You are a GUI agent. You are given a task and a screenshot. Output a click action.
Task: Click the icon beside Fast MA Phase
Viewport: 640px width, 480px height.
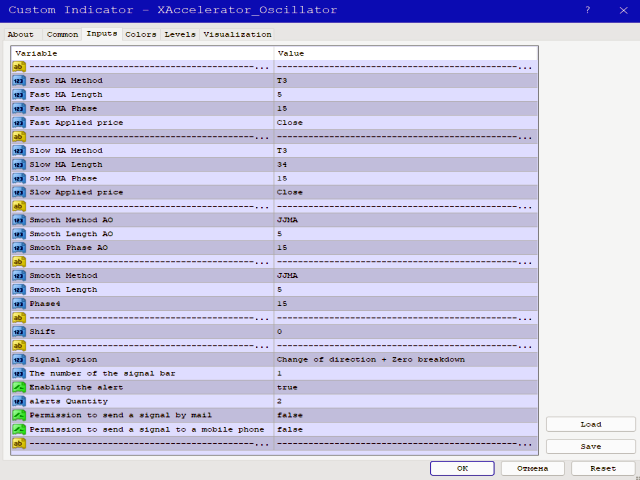pos(19,109)
